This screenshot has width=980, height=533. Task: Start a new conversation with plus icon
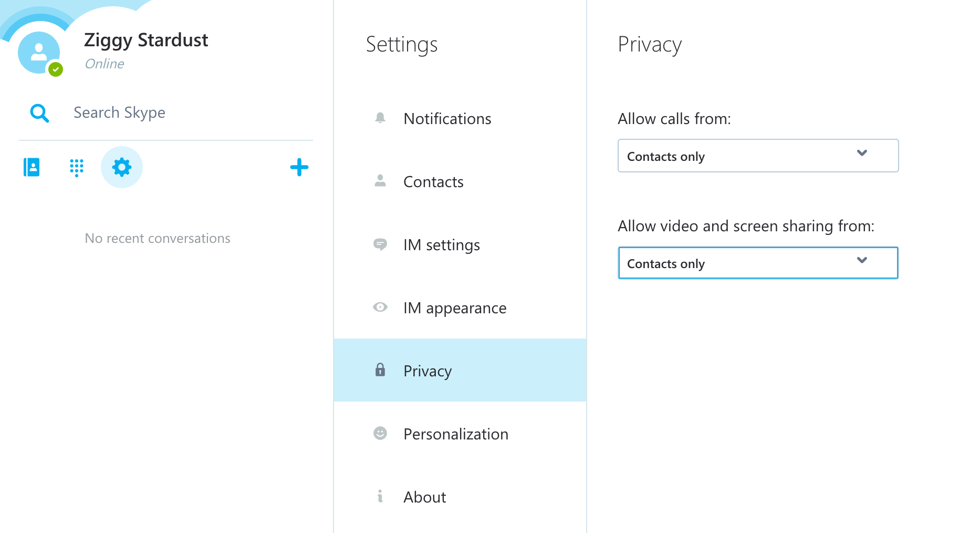click(x=299, y=167)
